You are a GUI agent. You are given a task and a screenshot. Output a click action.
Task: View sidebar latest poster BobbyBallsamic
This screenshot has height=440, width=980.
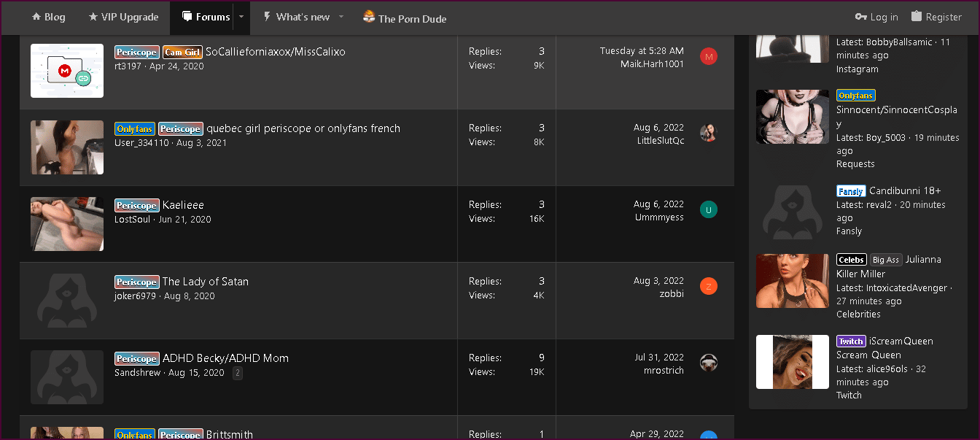click(899, 42)
